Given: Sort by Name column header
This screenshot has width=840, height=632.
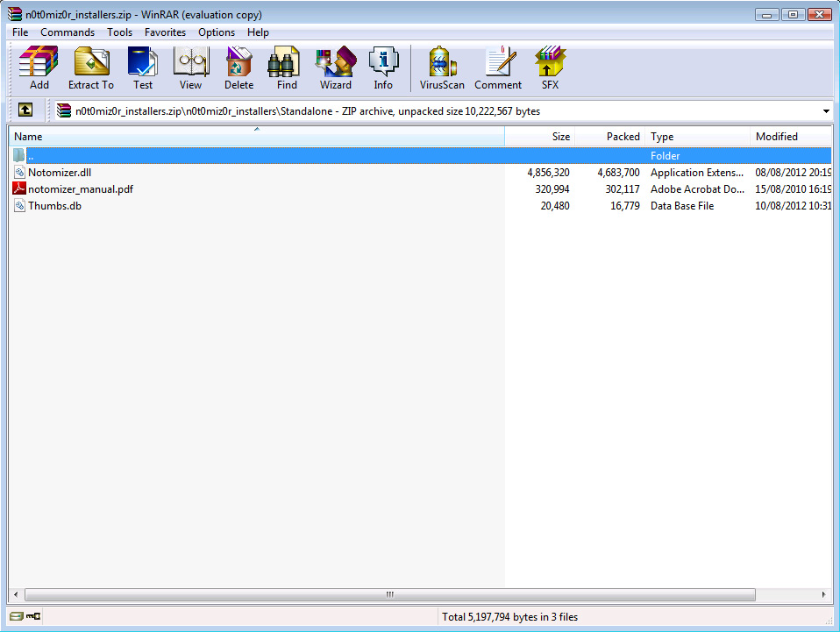Looking at the screenshot, I should click(257, 137).
